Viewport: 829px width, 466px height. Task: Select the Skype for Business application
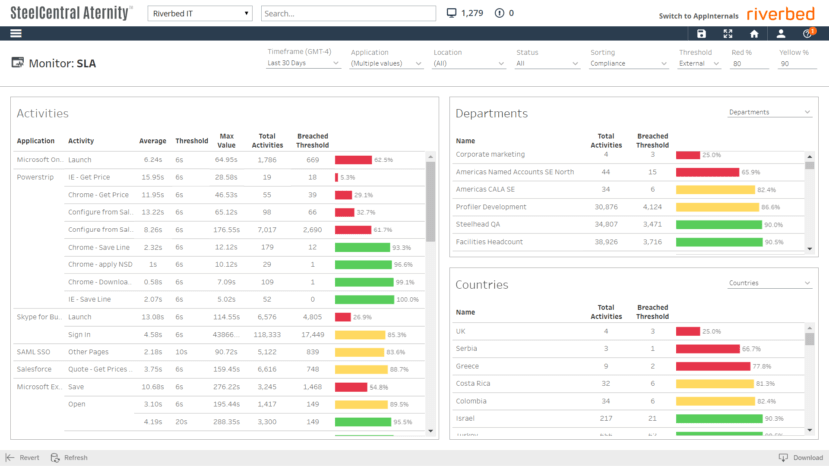point(39,317)
